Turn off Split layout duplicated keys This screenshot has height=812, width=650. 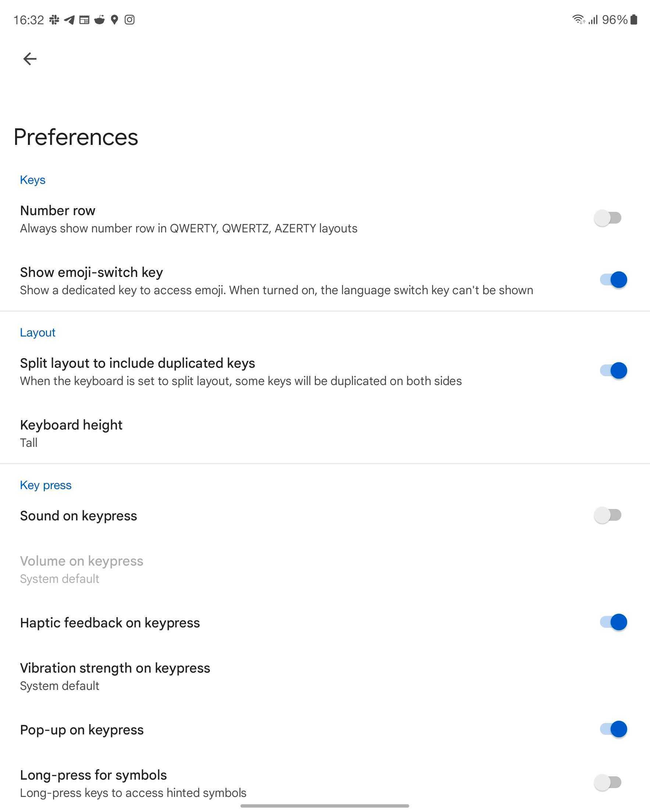[613, 371]
